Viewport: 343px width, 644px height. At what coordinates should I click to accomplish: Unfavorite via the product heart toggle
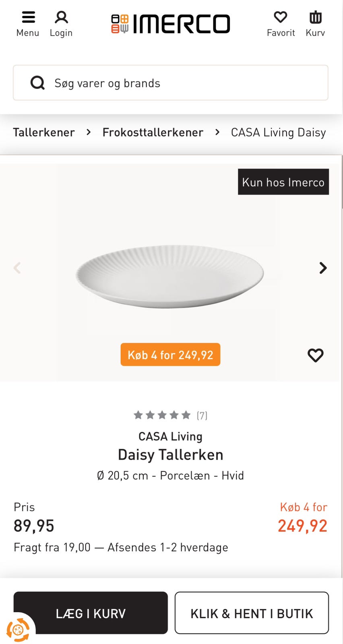click(x=315, y=355)
